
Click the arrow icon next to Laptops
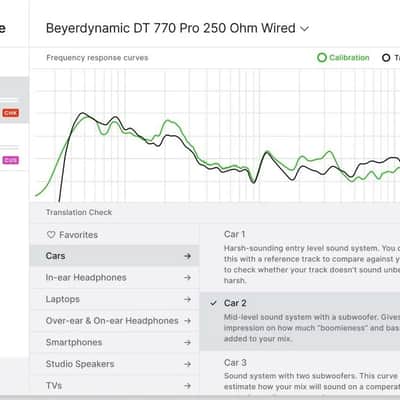pos(188,299)
